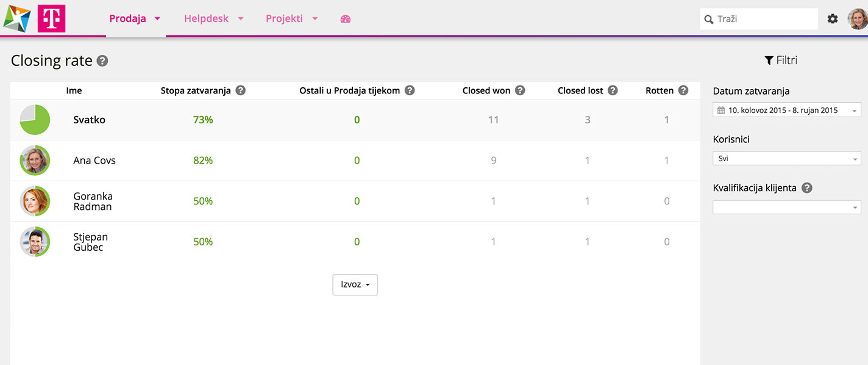Screen dimensions: 868x365
Task: Click the dashboard gauge icon in navbar
Action: click(346, 19)
